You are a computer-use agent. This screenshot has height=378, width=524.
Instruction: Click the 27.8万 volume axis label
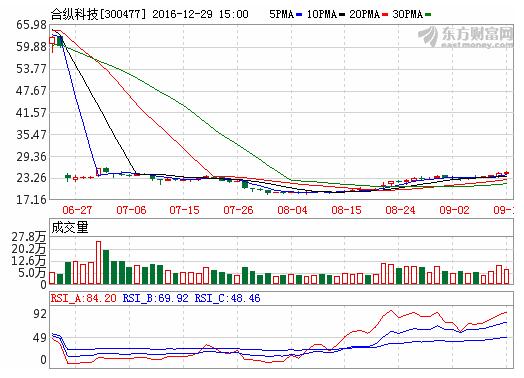coord(29,237)
